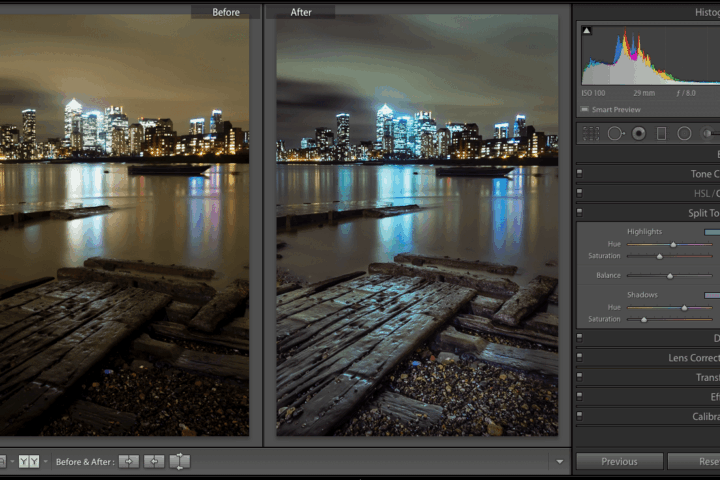Toggle the histogram shadow clipping triangle
Viewport: 720px width, 480px height.
(x=587, y=31)
